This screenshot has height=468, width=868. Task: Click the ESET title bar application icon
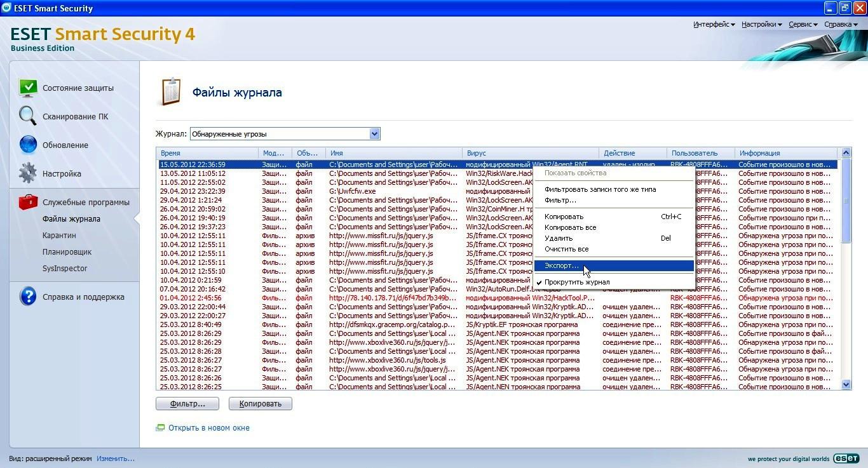pyautogui.click(x=7, y=8)
